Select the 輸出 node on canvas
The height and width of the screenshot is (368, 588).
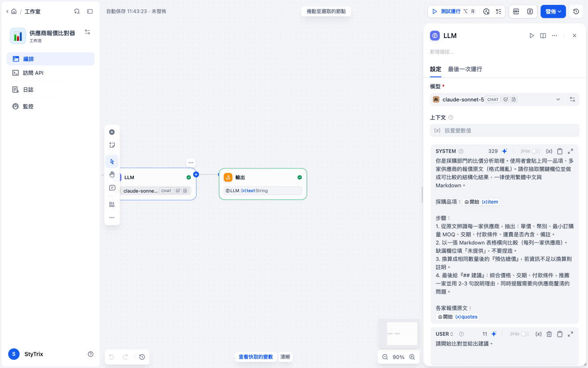(x=263, y=184)
